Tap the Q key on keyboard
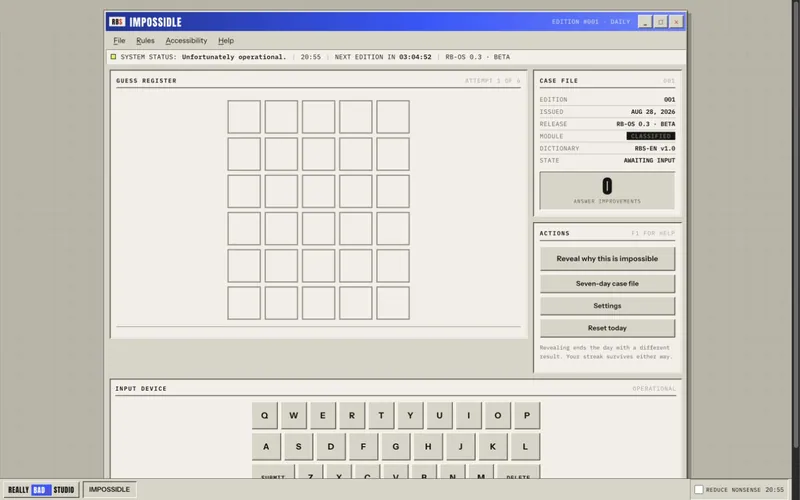The width and height of the screenshot is (800, 500). coord(264,415)
